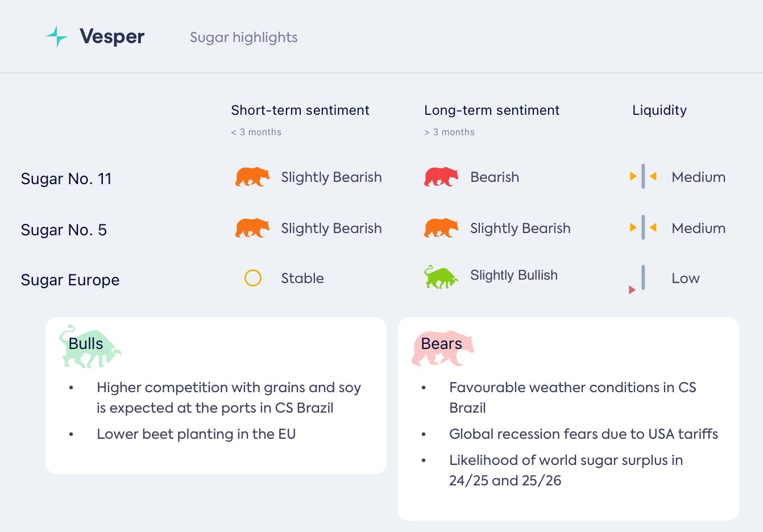Click the Slightly Bullish label for Sugar Europe
Image resolution: width=763 pixels, height=532 pixels.
click(x=513, y=275)
